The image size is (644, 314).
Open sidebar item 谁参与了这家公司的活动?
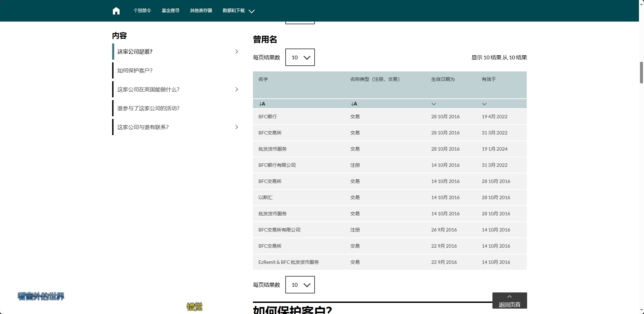[x=148, y=108]
